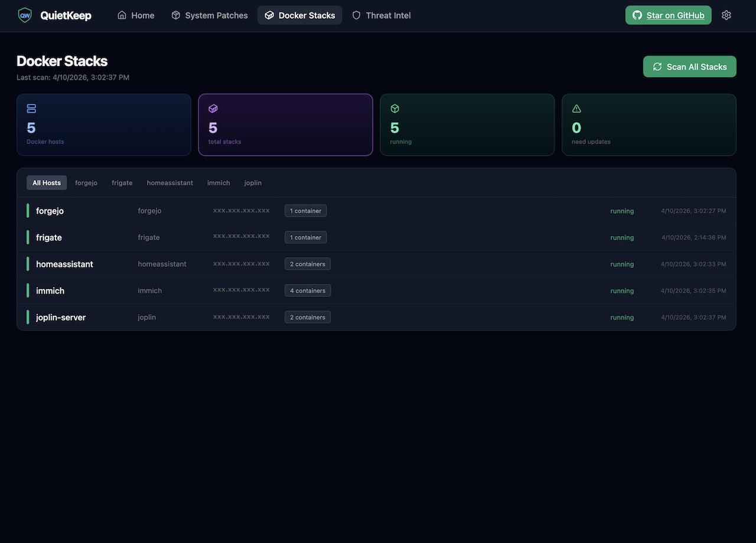Click the running status for joplin-server
Screen dimensions: 756x543
click(622, 317)
